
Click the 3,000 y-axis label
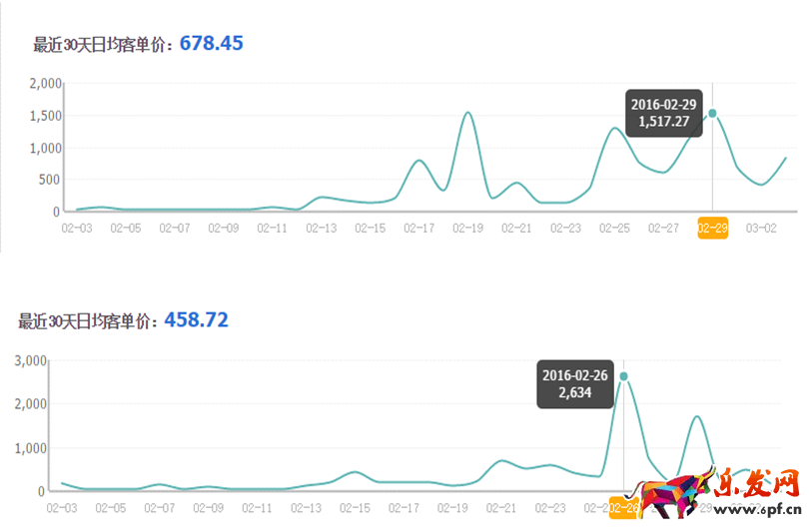pyautogui.click(x=29, y=360)
